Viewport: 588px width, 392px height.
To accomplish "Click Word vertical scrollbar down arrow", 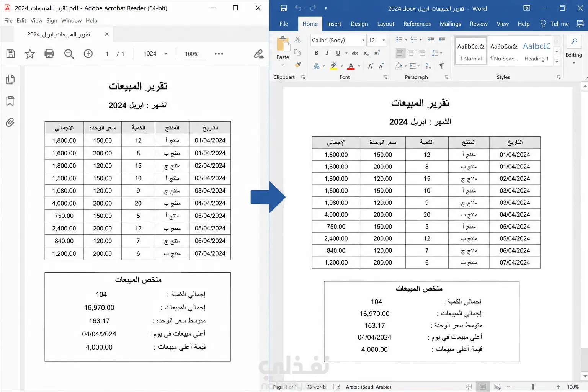I will click(585, 376).
